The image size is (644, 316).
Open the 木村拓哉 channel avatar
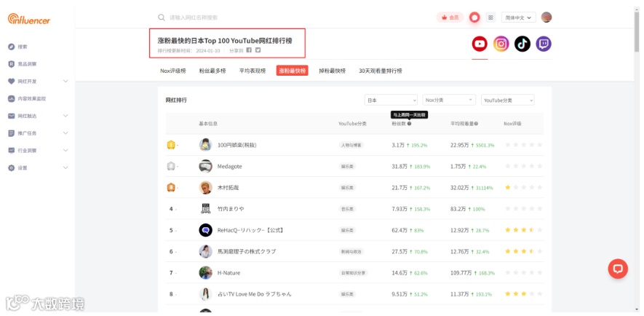click(x=205, y=187)
